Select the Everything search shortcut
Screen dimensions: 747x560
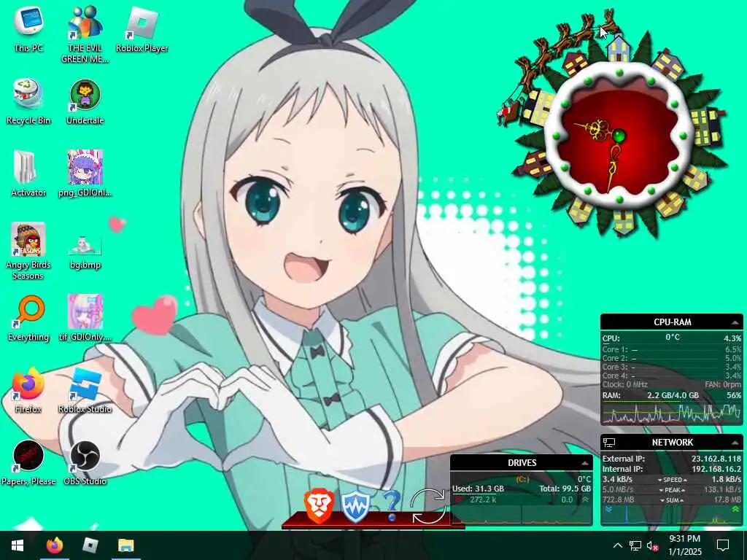tap(28, 319)
